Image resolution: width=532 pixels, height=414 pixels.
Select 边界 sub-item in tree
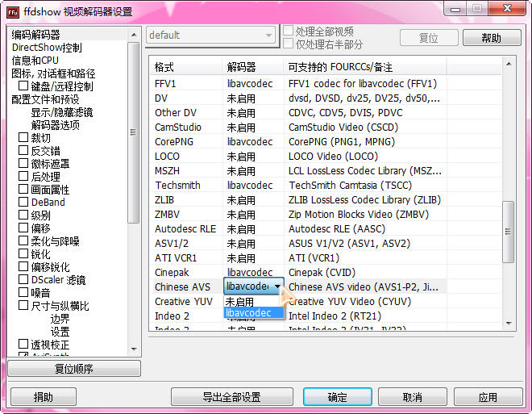60,318
